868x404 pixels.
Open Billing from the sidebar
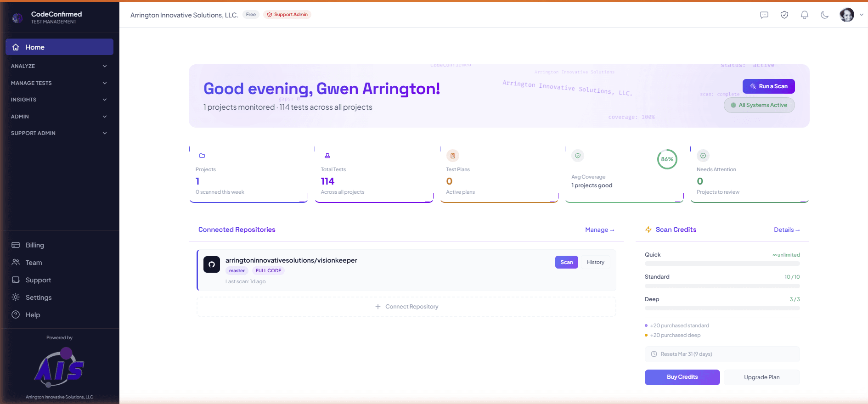point(59,245)
